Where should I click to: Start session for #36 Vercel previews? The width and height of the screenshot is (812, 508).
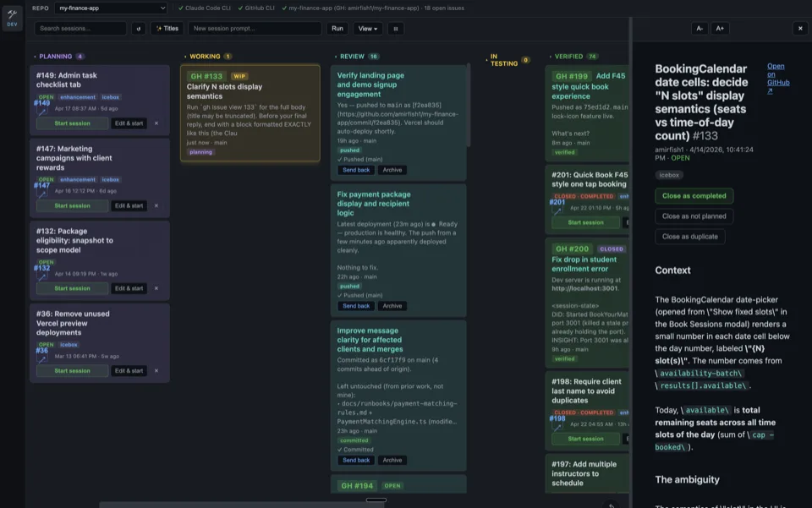click(x=72, y=370)
